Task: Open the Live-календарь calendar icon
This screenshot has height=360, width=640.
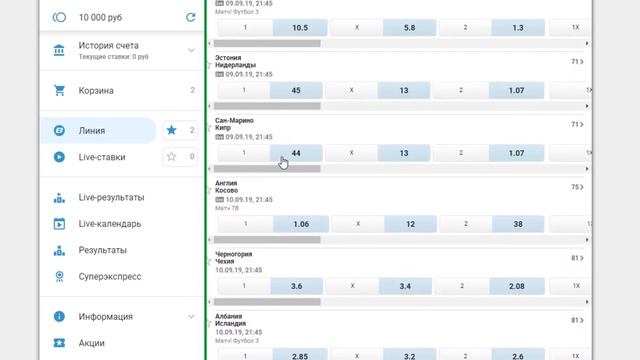Action: tap(59, 224)
